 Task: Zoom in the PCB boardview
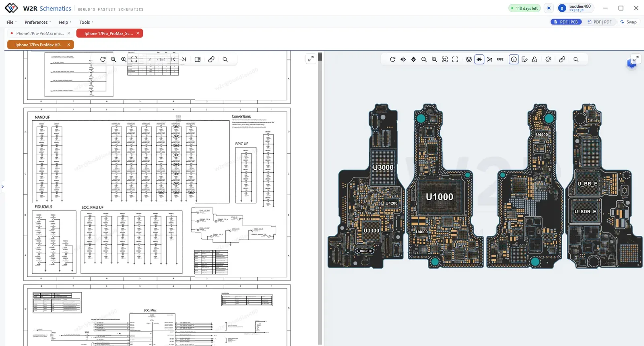(434, 59)
